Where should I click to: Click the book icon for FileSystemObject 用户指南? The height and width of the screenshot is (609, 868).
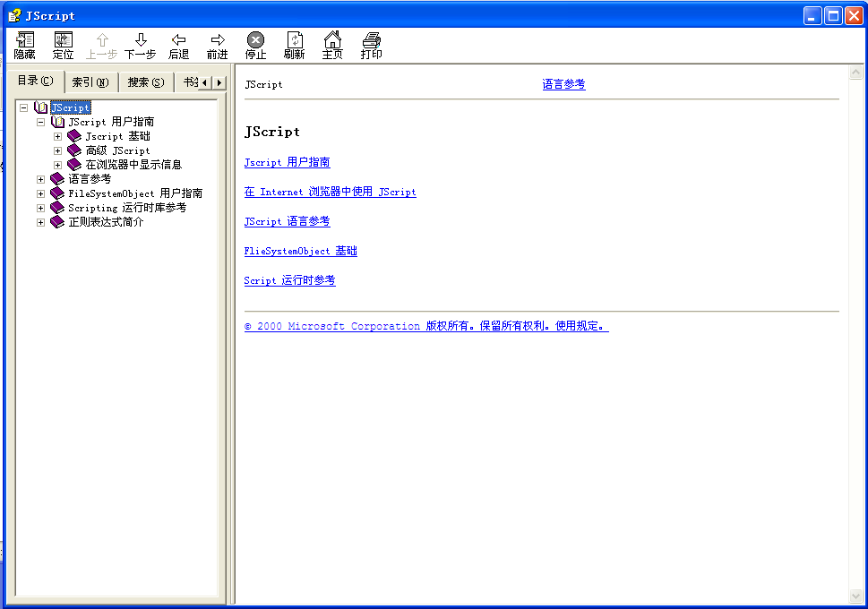(57, 193)
